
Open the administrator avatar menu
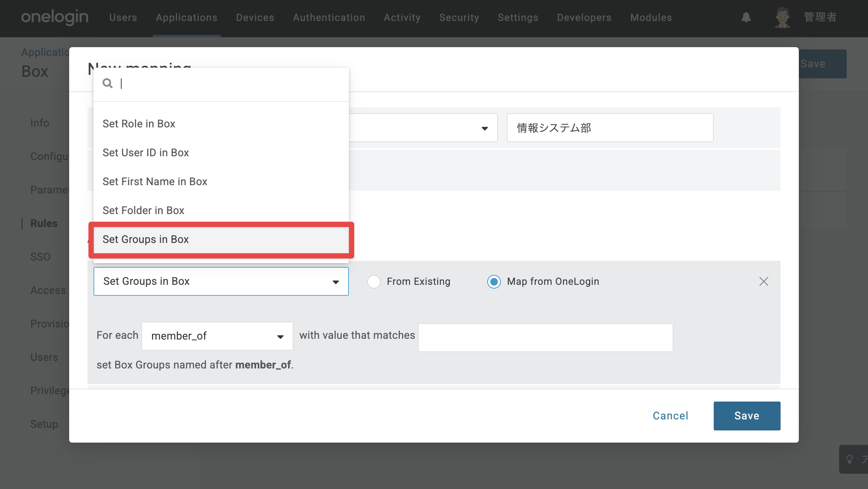coord(782,17)
